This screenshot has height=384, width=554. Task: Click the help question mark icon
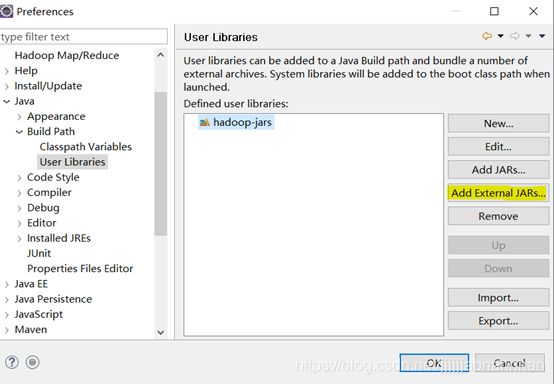point(12,362)
